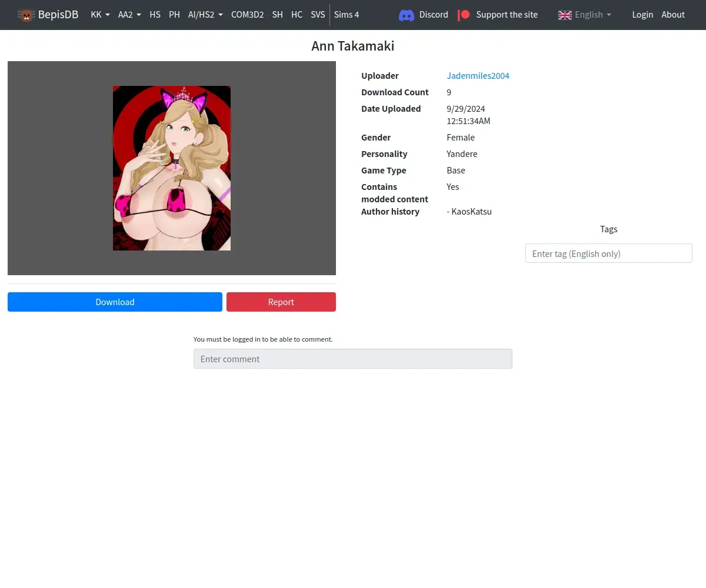Viewport: 706px width, 588px height.
Task: Open the Sims 4 section
Action: [347, 15]
